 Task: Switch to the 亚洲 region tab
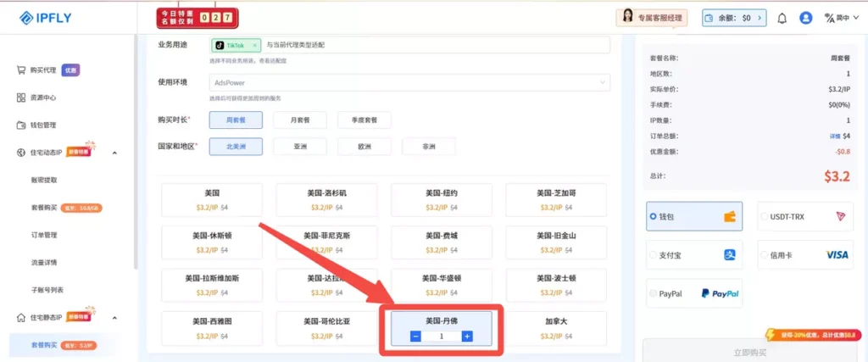[300, 147]
